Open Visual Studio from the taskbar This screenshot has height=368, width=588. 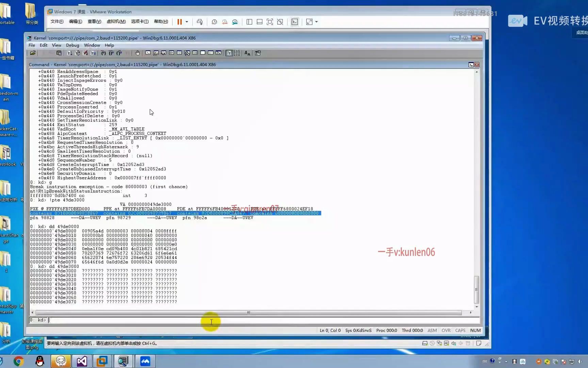[82, 361]
